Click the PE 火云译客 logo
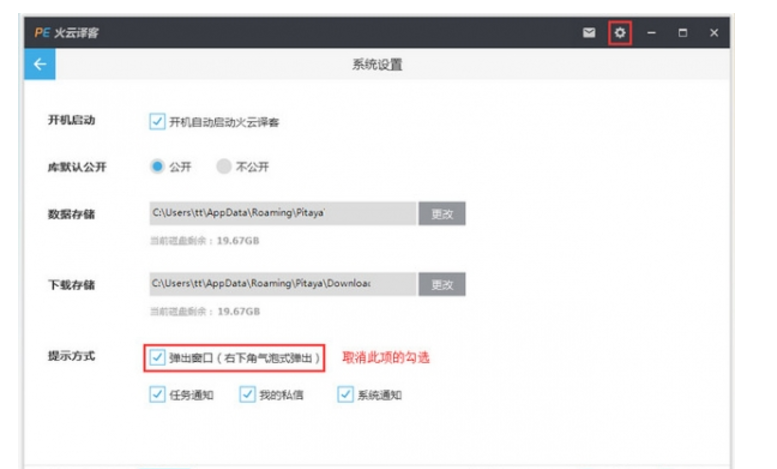 click(68, 33)
